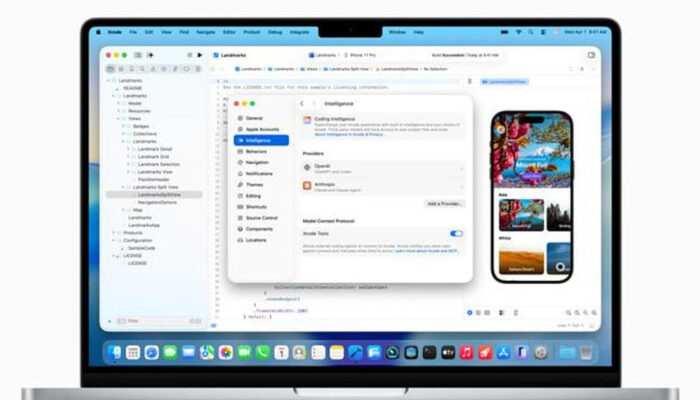Collapse the Views group
The image size is (700, 400).
click(x=119, y=118)
